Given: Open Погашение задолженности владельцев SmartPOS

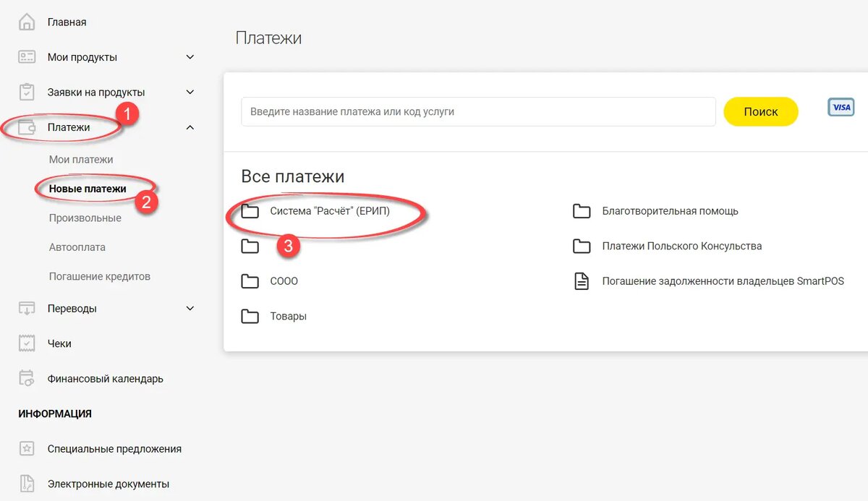Looking at the screenshot, I should (x=723, y=281).
